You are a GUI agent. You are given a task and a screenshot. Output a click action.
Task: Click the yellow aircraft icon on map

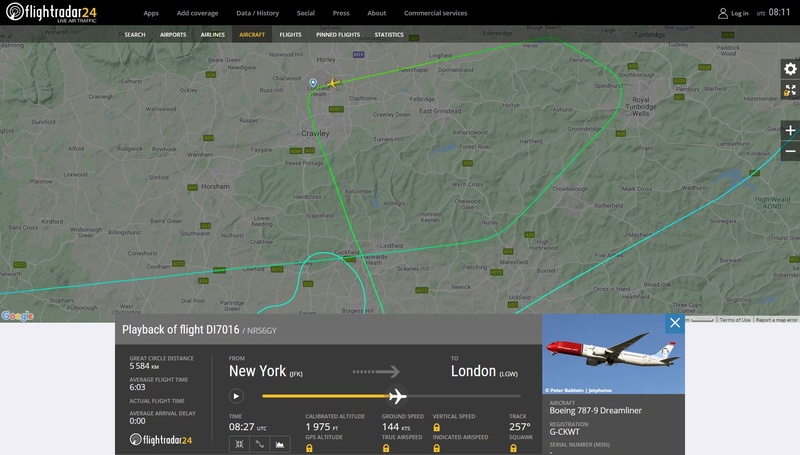(x=333, y=83)
